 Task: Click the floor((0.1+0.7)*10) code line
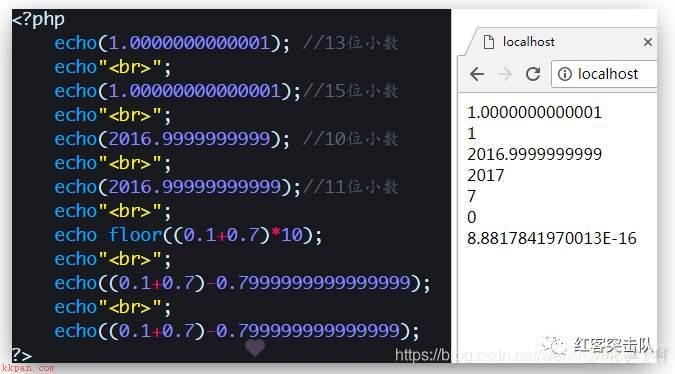188,235
